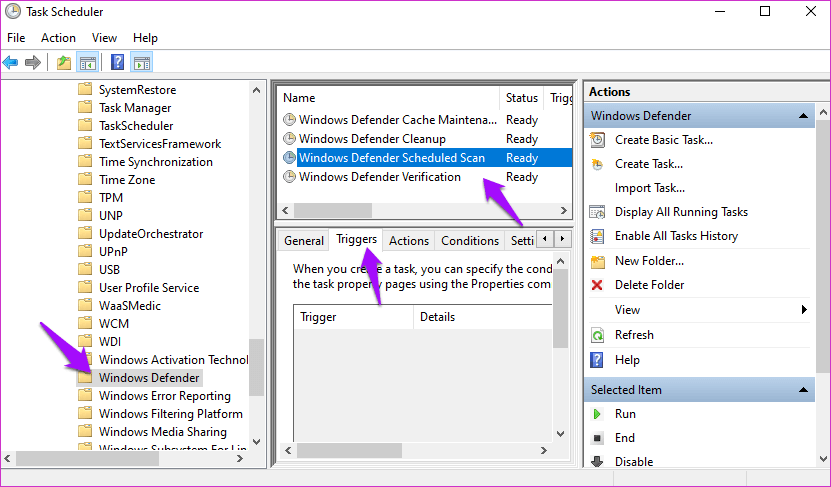Click the Up one level folder icon
The width and height of the screenshot is (831, 487).
click(64, 63)
